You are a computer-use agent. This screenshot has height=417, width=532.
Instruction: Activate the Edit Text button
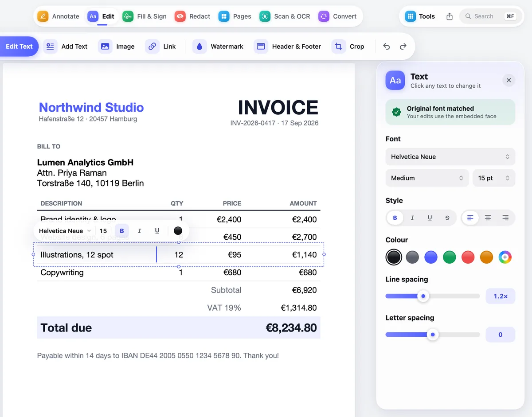coord(19,47)
